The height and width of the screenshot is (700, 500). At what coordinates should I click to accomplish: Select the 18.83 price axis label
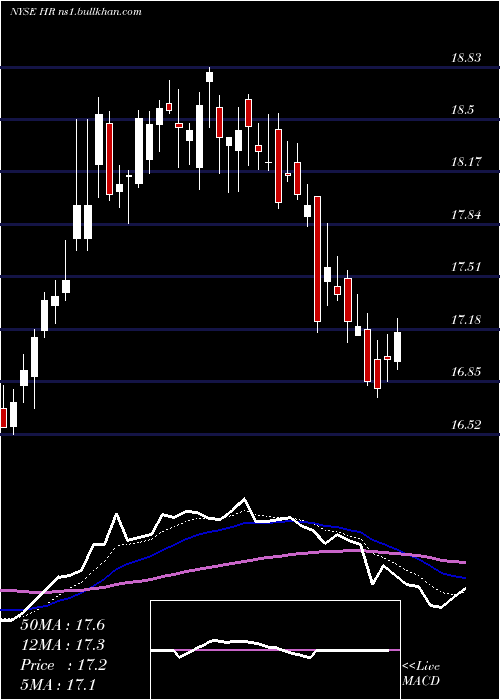[466, 57]
